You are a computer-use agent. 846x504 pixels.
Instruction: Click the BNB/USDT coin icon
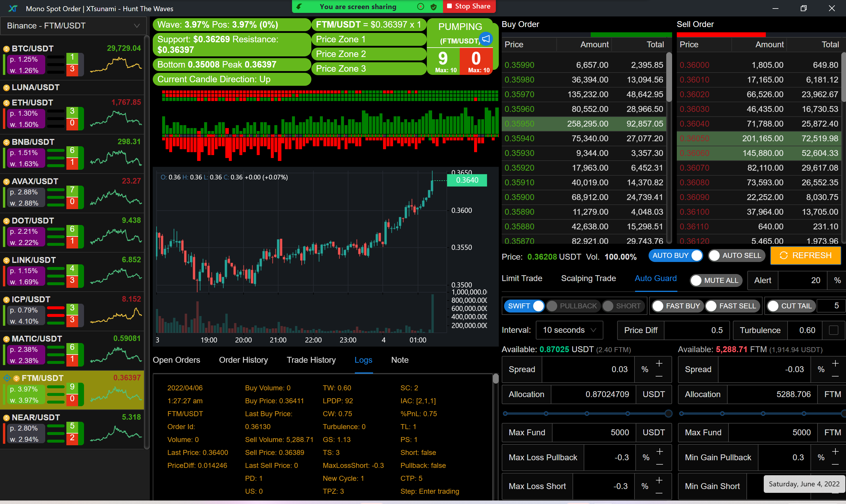click(6, 142)
